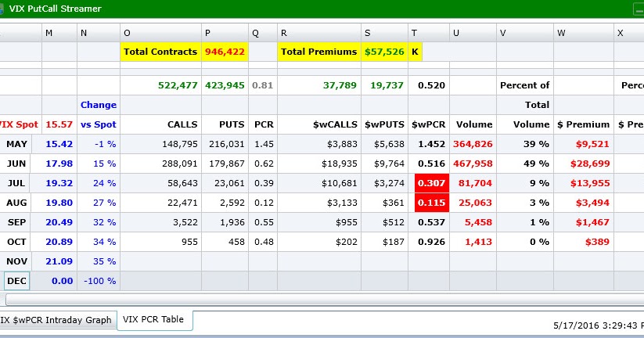This screenshot has height=338, width=644.
Task: Click the horizontal scrollbar below the table
Action: pos(325,300)
